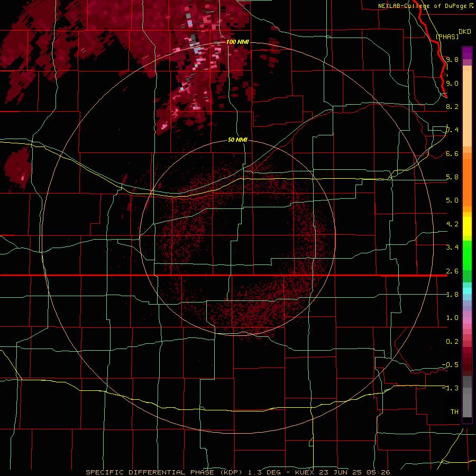
Task: Click the 100 NMI range ring label
Action: pos(237,42)
